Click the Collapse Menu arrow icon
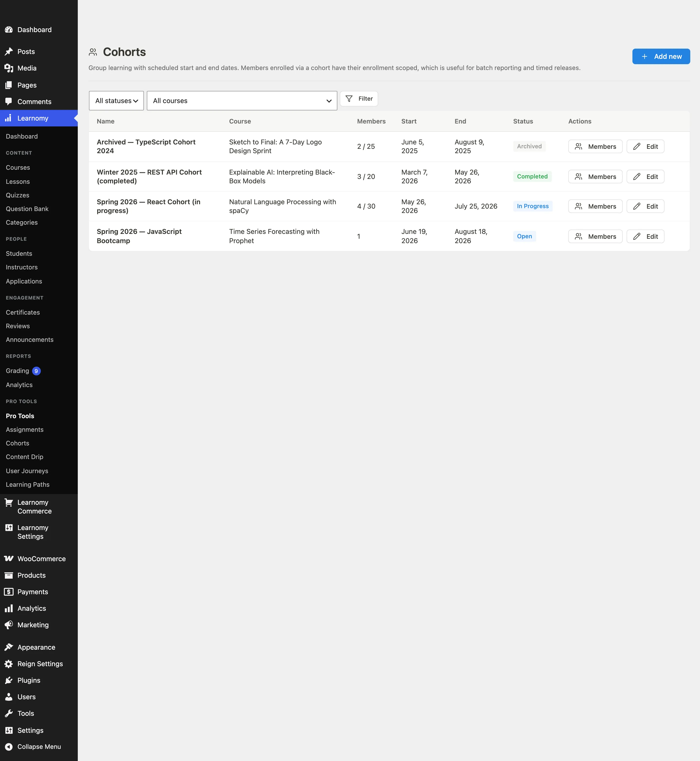700x761 pixels. [9, 747]
